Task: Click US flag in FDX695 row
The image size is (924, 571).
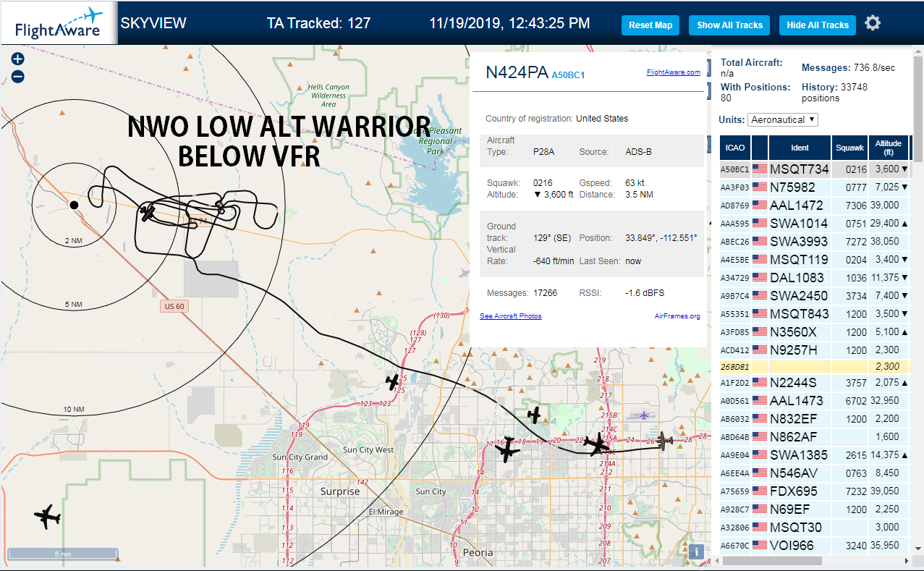Action: click(760, 491)
